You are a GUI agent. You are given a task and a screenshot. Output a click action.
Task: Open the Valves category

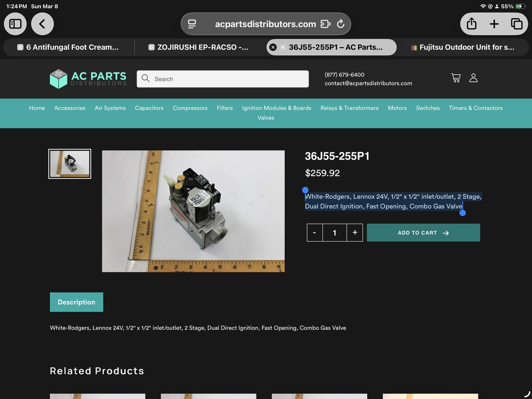pyautogui.click(x=266, y=118)
